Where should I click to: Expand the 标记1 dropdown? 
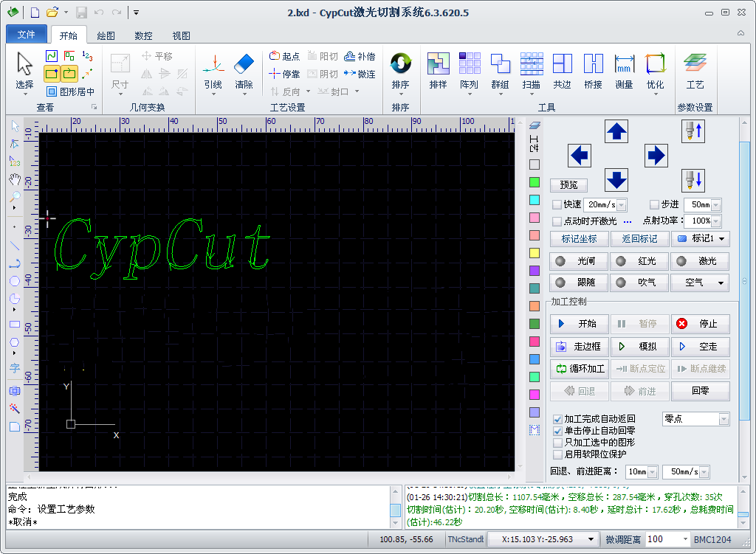point(700,239)
